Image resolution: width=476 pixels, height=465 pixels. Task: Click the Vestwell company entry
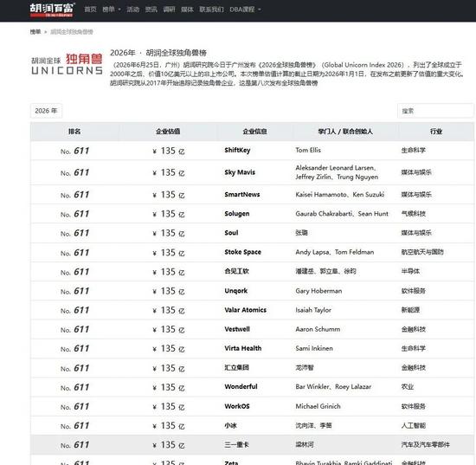pos(237,329)
